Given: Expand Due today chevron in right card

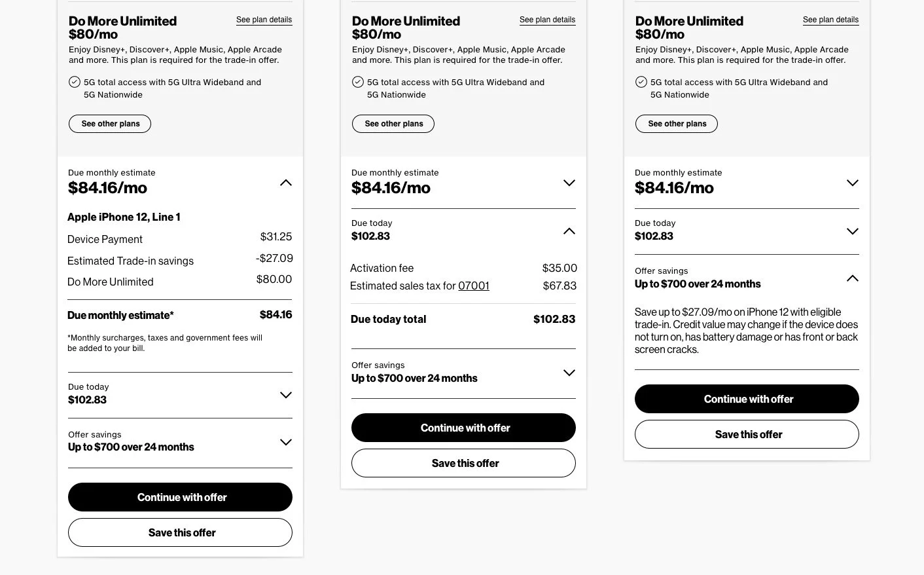Looking at the screenshot, I should [853, 231].
